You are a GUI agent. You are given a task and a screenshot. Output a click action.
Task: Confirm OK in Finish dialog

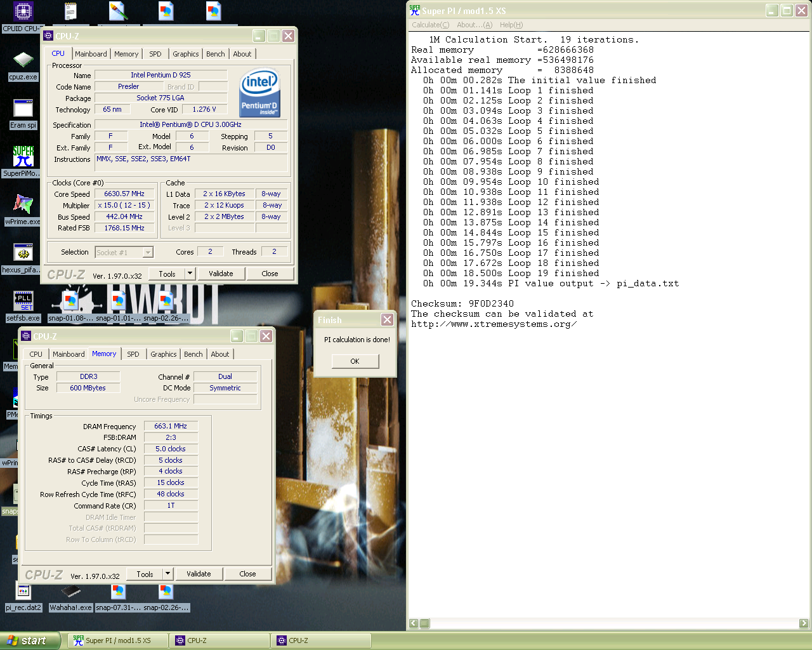[355, 361]
